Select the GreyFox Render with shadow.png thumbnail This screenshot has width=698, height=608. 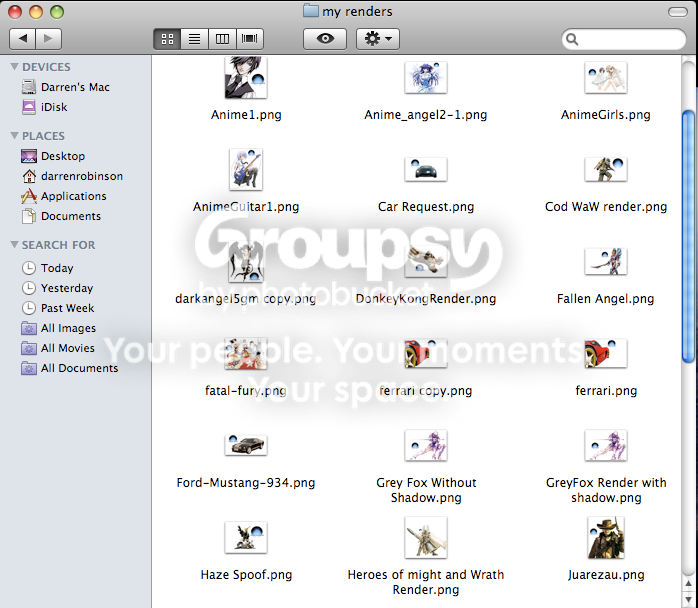(606, 445)
